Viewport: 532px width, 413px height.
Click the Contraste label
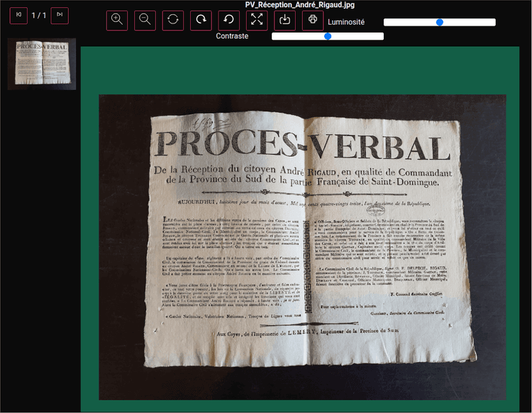[232, 36]
